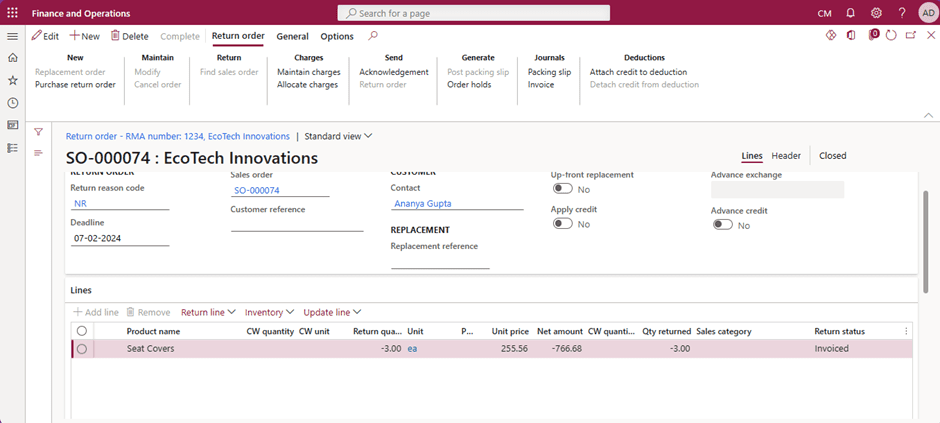Open the Return line dropdown menu

tap(207, 312)
